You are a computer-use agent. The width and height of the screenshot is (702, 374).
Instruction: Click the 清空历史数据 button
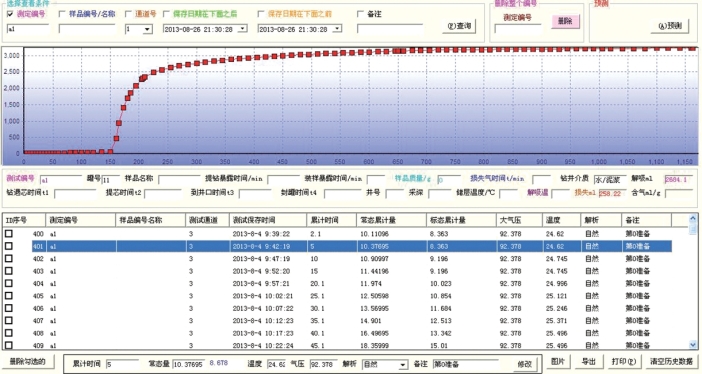pos(671,361)
